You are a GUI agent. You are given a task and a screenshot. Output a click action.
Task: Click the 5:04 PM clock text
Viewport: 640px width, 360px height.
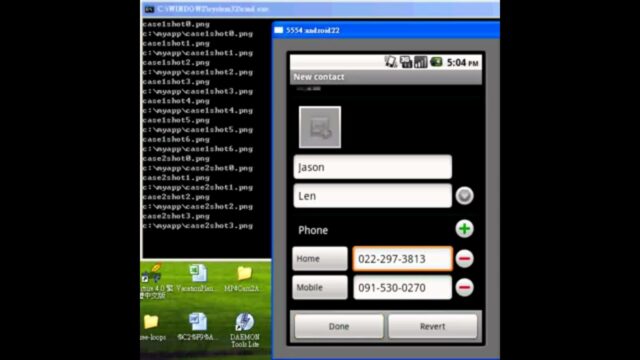[462, 63]
